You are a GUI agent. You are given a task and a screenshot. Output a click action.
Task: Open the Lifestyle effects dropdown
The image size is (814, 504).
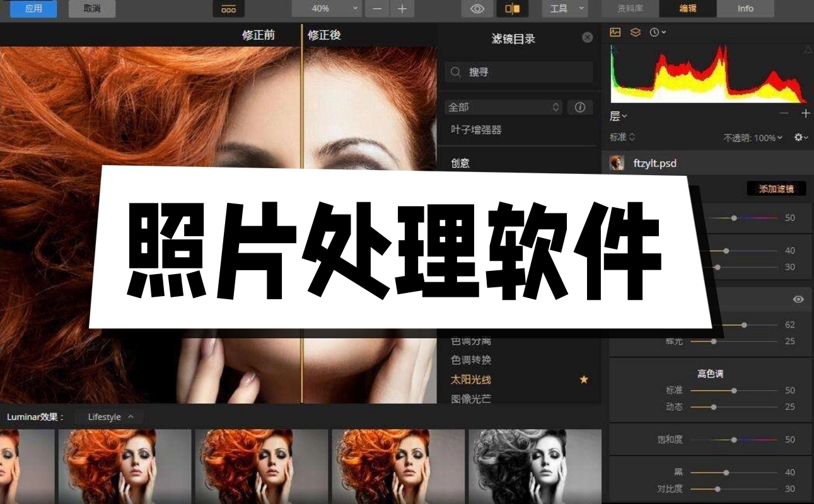click(108, 416)
